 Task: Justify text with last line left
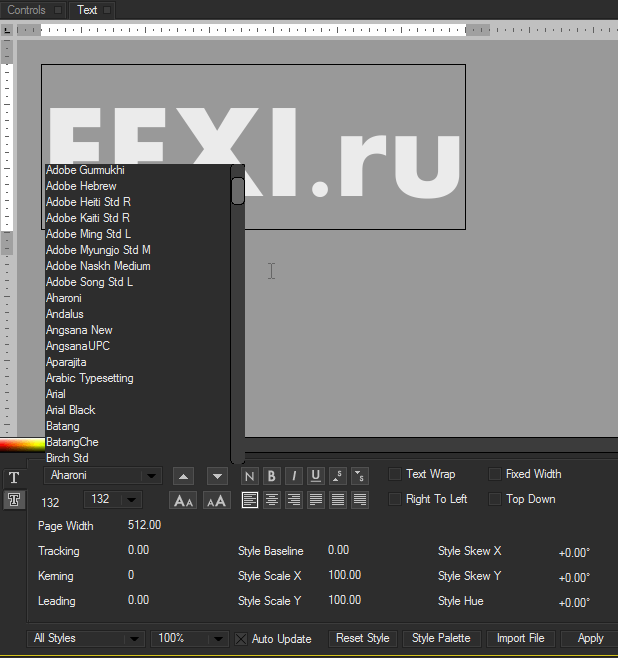click(316, 500)
